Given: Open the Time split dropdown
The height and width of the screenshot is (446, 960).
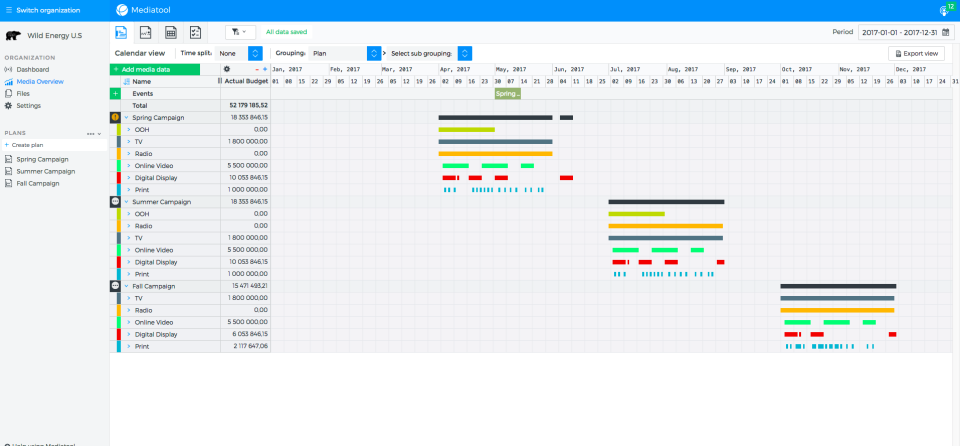Looking at the screenshot, I should pyautogui.click(x=254, y=53).
